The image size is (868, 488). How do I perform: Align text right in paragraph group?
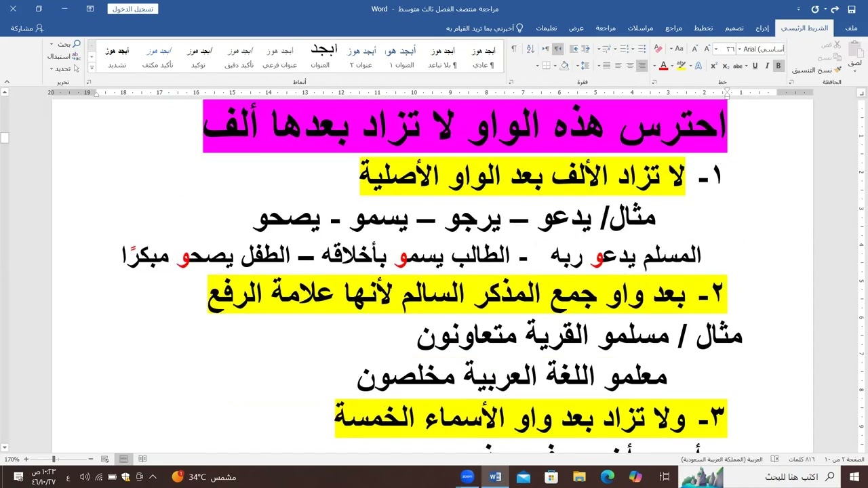click(x=642, y=66)
